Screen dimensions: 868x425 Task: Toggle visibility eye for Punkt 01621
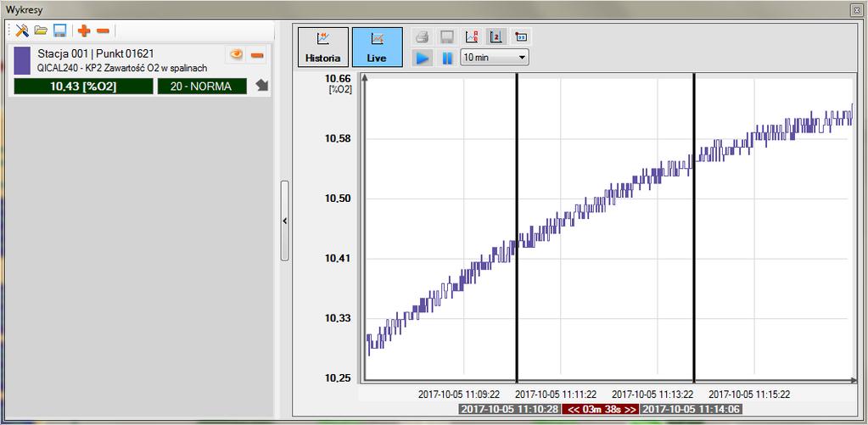pyautogui.click(x=237, y=54)
